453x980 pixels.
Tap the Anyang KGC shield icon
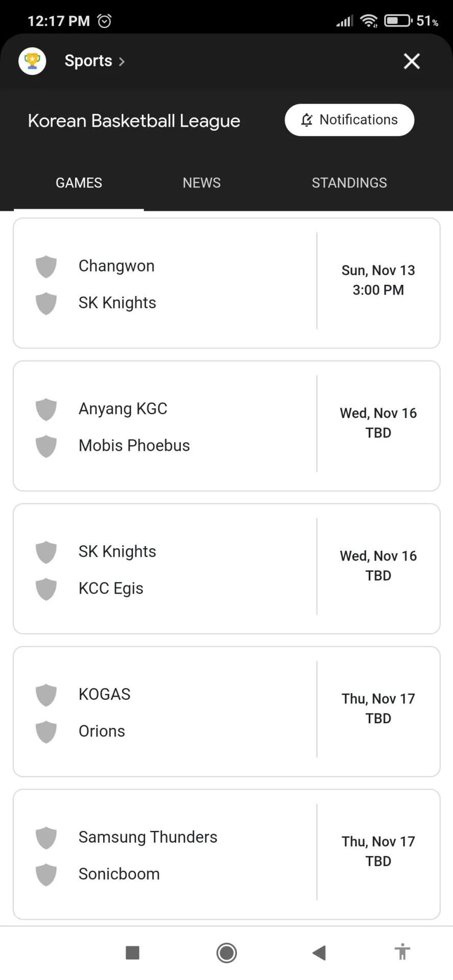(46, 409)
